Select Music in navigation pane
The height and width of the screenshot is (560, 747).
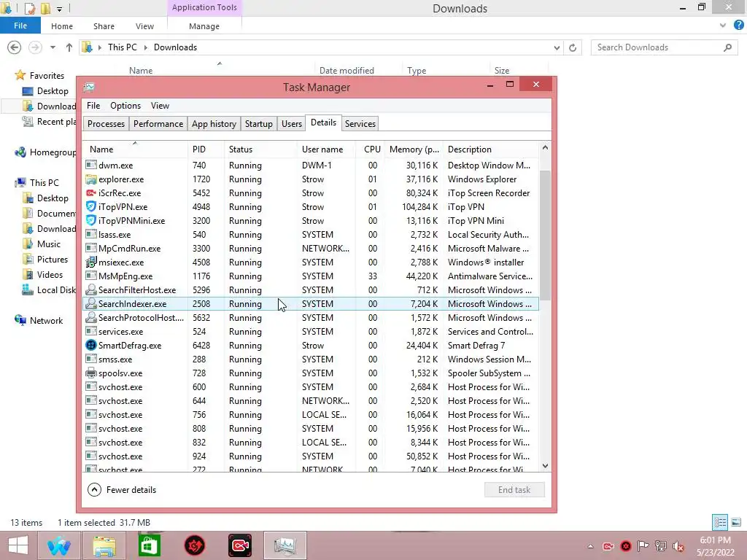tap(42, 244)
